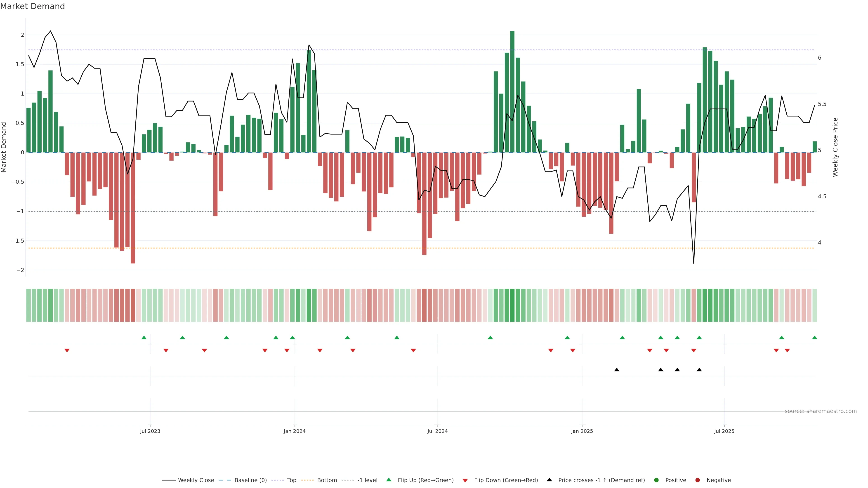Click the rightmost green flip-up triangle marker
This screenshot has width=868, height=488.
[814, 338]
